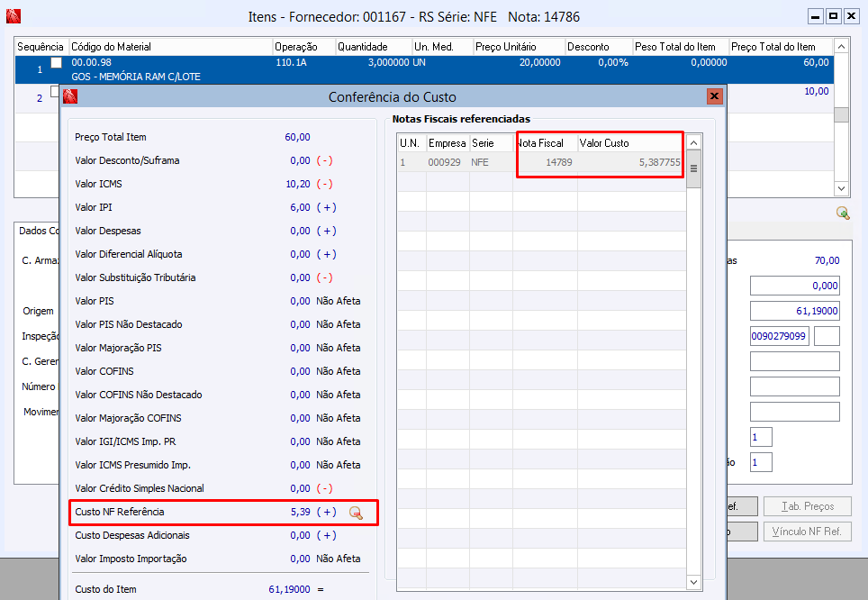The width and height of the screenshot is (868, 600).
Task: Tick the checkbox on item sequence 1
Action: pos(56,62)
